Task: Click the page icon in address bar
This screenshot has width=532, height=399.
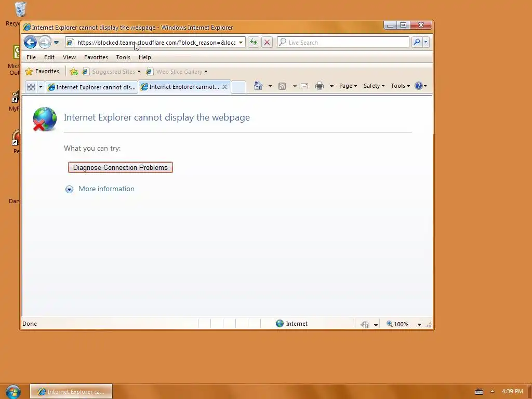Action: [x=70, y=43]
